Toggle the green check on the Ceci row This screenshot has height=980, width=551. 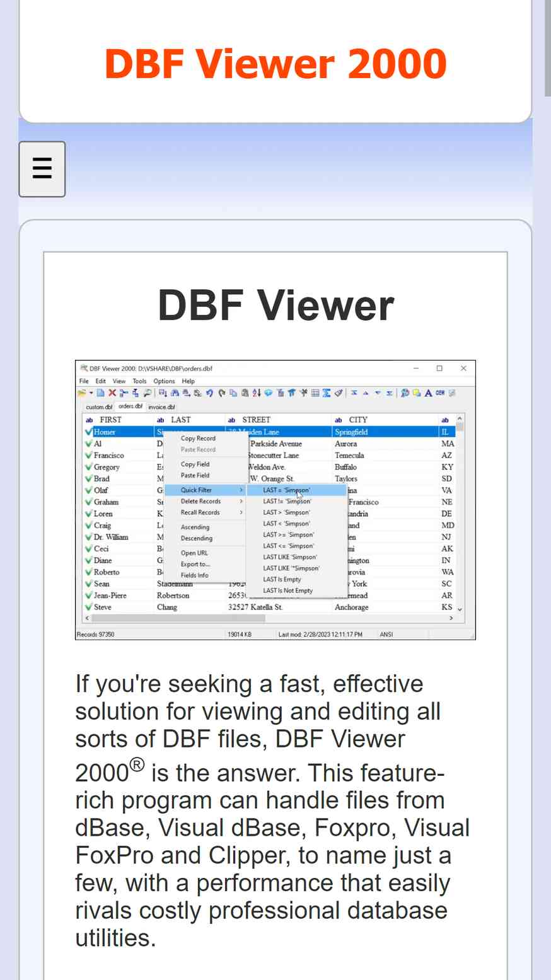88,549
